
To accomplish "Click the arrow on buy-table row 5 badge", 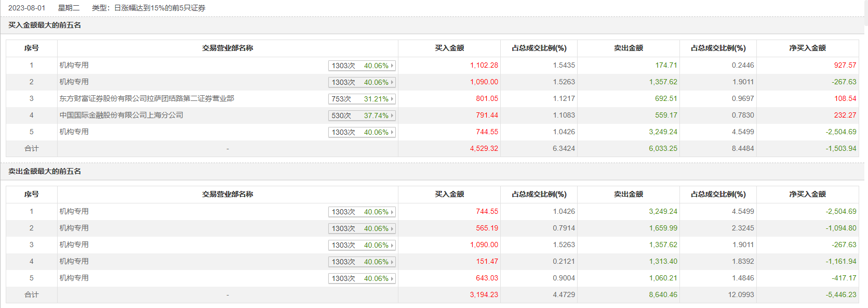I will [x=392, y=132].
